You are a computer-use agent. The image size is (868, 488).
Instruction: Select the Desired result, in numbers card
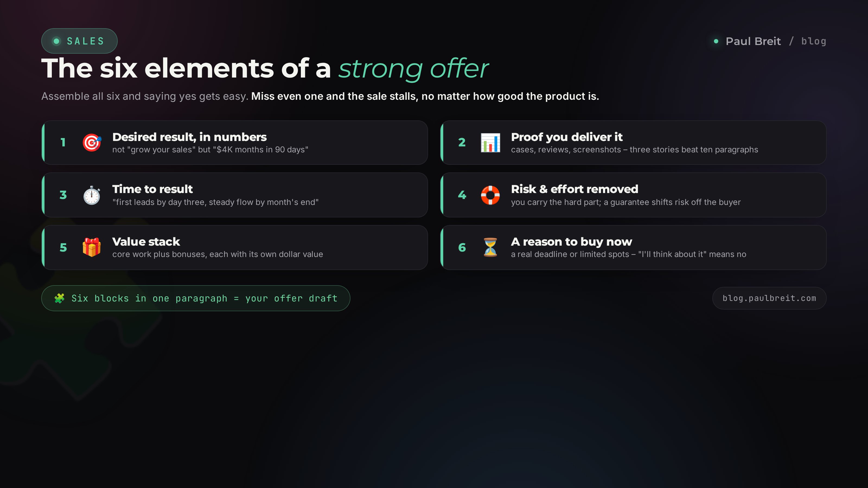[235, 142]
